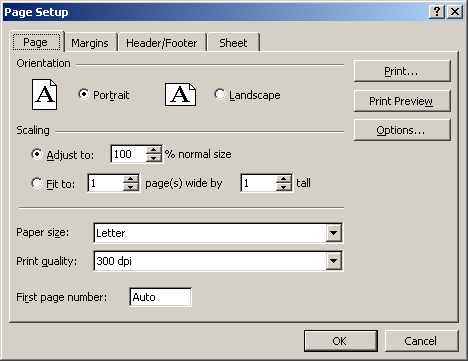Cancel the Page Setup dialog
The image size is (468, 361).
[x=422, y=341]
